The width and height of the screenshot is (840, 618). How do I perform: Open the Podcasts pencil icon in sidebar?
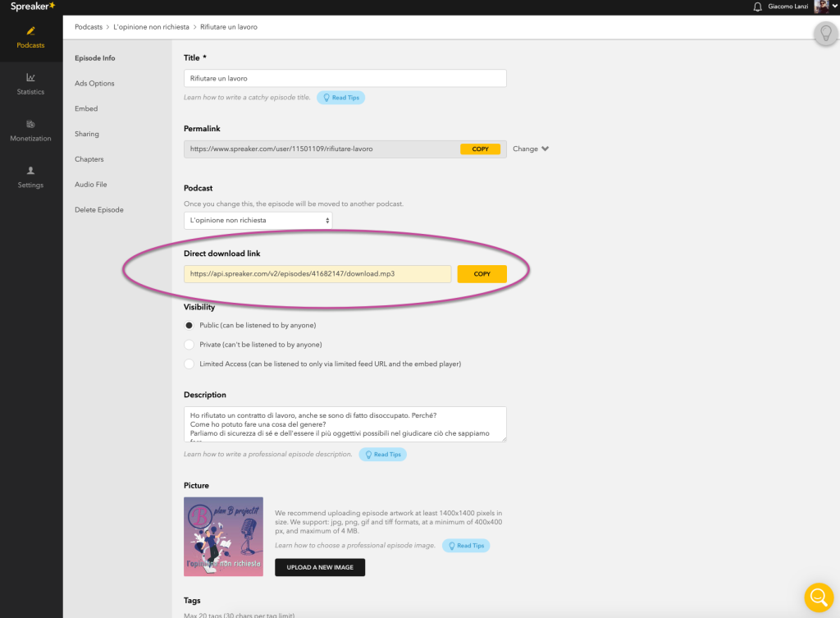(30, 31)
